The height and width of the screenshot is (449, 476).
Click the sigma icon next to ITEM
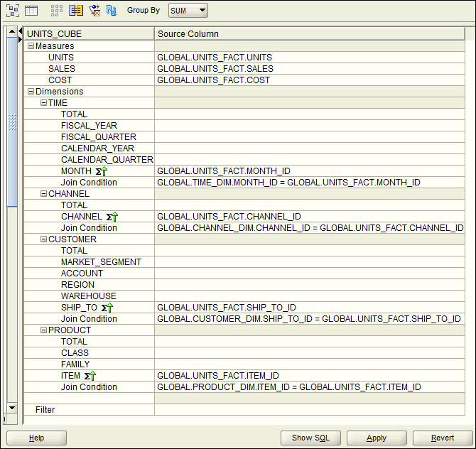(x=90, y=376)
